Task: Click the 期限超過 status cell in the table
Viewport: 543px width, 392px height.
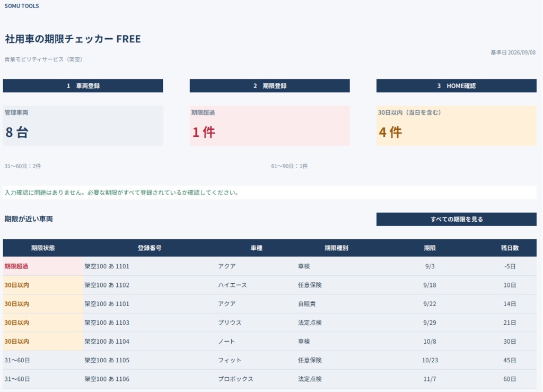Action: pos(43,266)
